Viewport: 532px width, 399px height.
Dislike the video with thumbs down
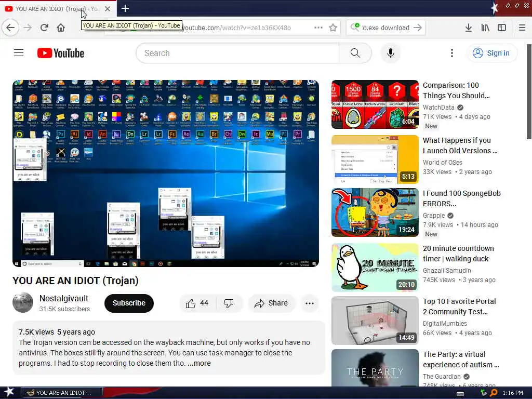coord(229,303)
